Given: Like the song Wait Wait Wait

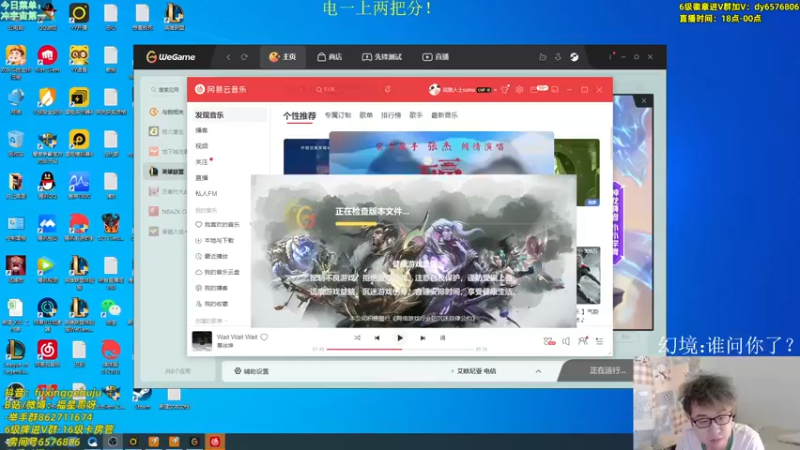Looking at the screenshot, I should pyautogui.click(x=264, y=337).
